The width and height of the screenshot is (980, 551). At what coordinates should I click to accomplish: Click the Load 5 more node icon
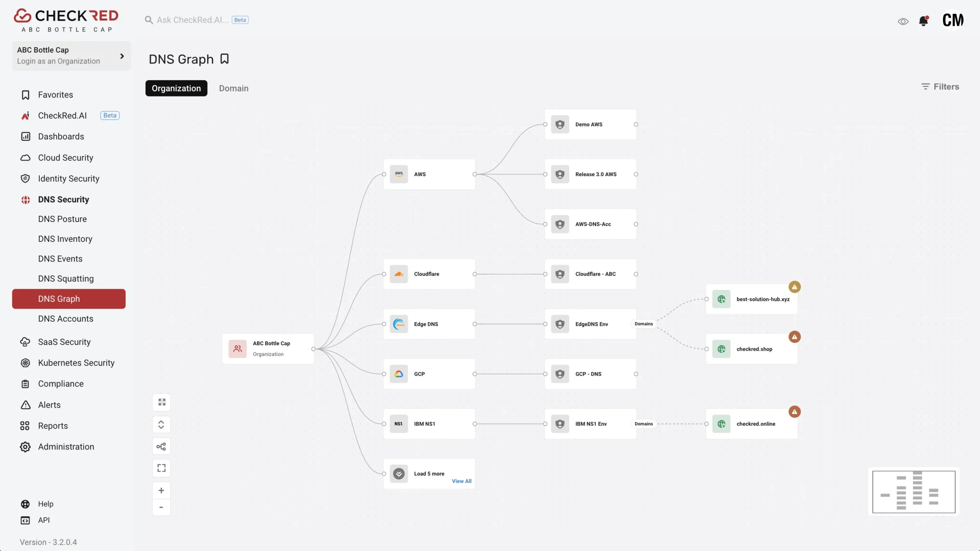coord(399,474)
